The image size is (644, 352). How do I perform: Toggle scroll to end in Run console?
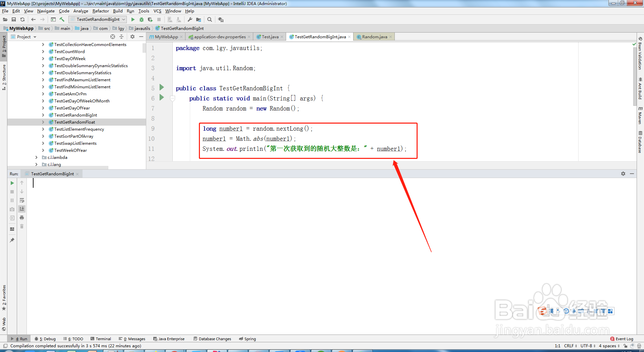click(x=22, y=209)
